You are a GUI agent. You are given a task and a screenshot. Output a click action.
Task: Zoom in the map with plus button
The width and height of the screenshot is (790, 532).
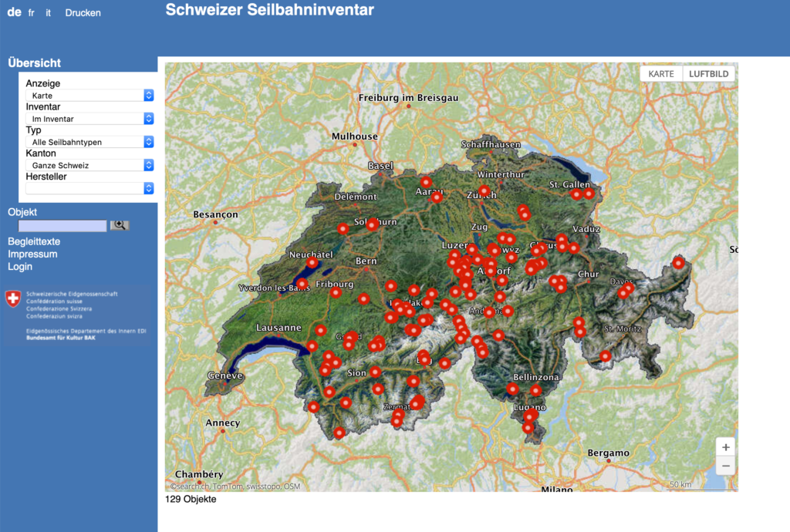pyautogui.click(x=725, y=447)
